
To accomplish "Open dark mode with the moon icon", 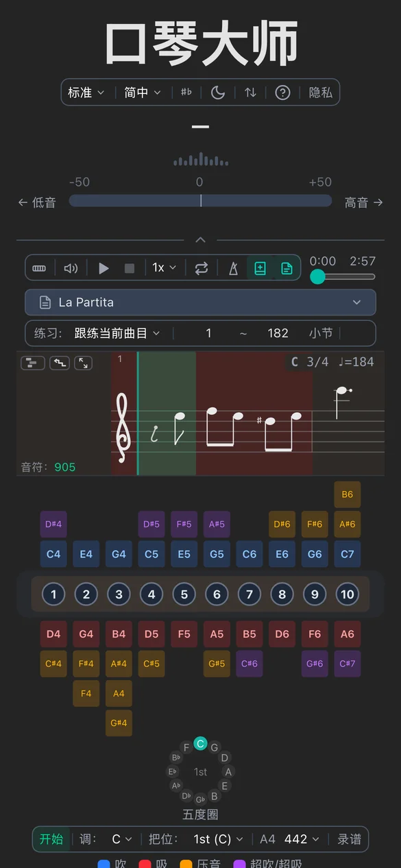I will click(217, 92).
